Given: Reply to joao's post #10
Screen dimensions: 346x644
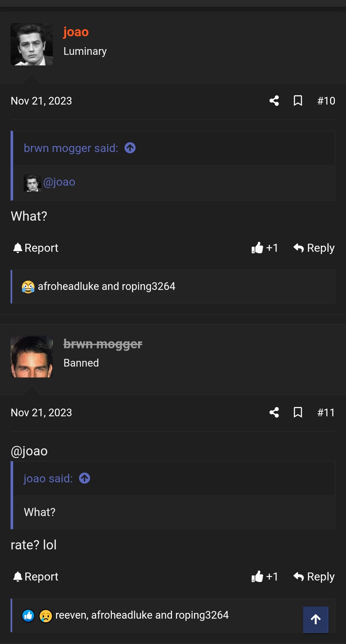Looking at the screenshot, I should [x=314, y=248].
